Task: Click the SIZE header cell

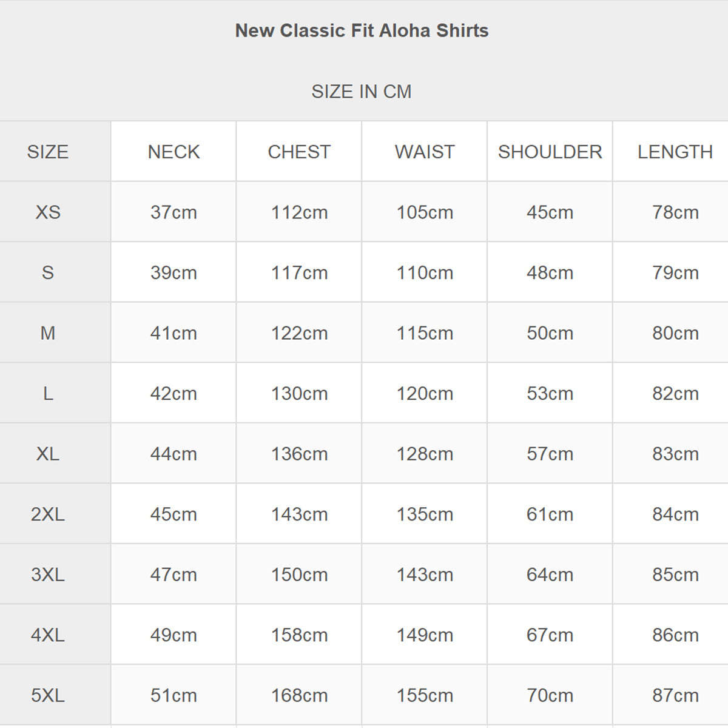Action: [x=48, y=152]
